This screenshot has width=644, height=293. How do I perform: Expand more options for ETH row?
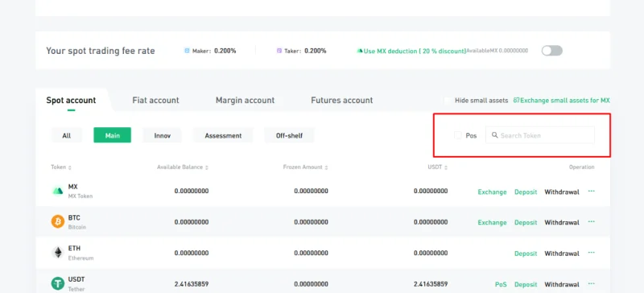point(592,253)
